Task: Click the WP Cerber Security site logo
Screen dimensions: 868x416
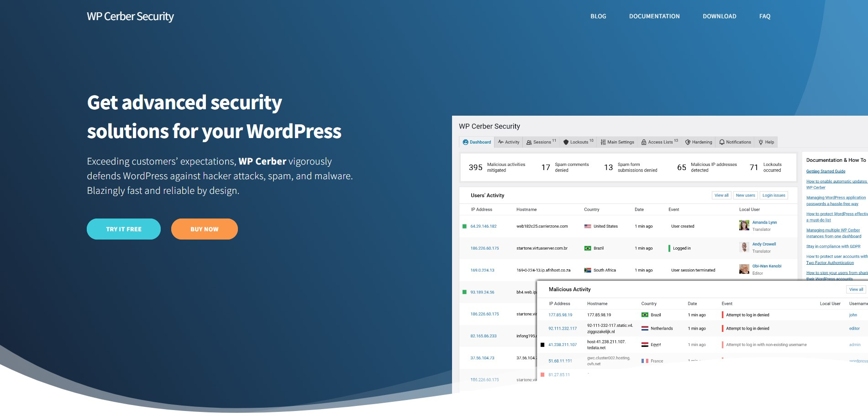Action: (131, 16)
